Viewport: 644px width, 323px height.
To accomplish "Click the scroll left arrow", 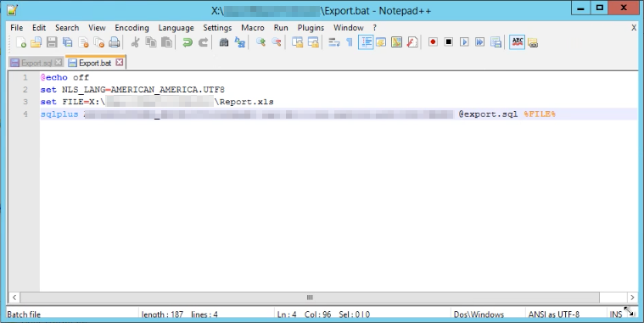I will 14,298.
